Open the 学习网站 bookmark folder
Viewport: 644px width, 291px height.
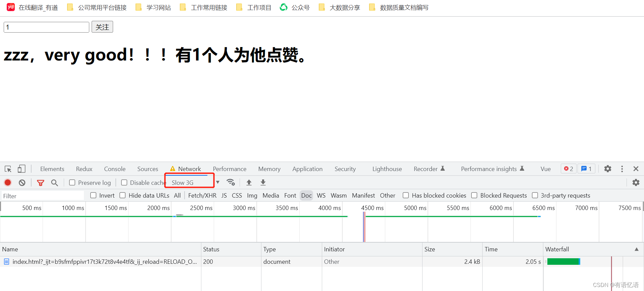pyautogui.click(x=153, y=7)
